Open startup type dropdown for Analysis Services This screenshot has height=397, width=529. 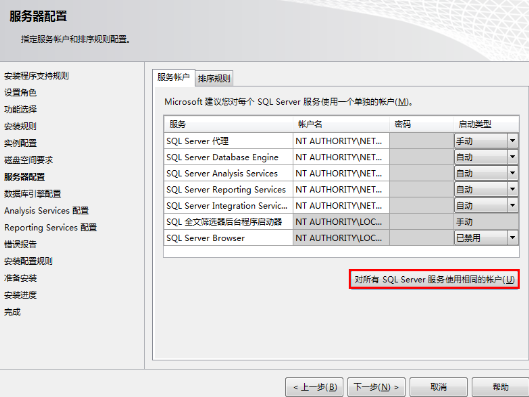[512, 173]
